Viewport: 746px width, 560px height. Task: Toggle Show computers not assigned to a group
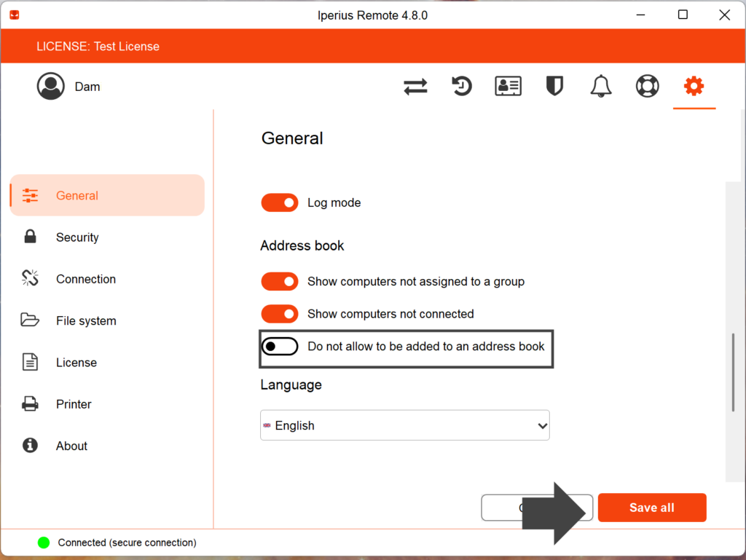pyautogui.click(x=280, y=281)
